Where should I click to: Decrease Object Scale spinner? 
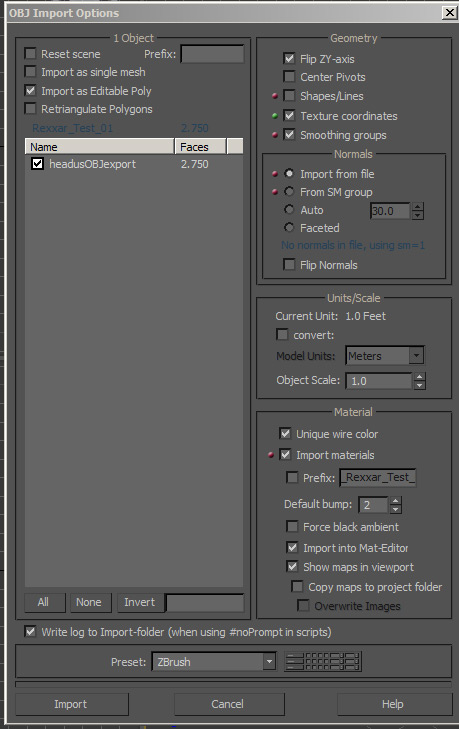click(419, 385)
